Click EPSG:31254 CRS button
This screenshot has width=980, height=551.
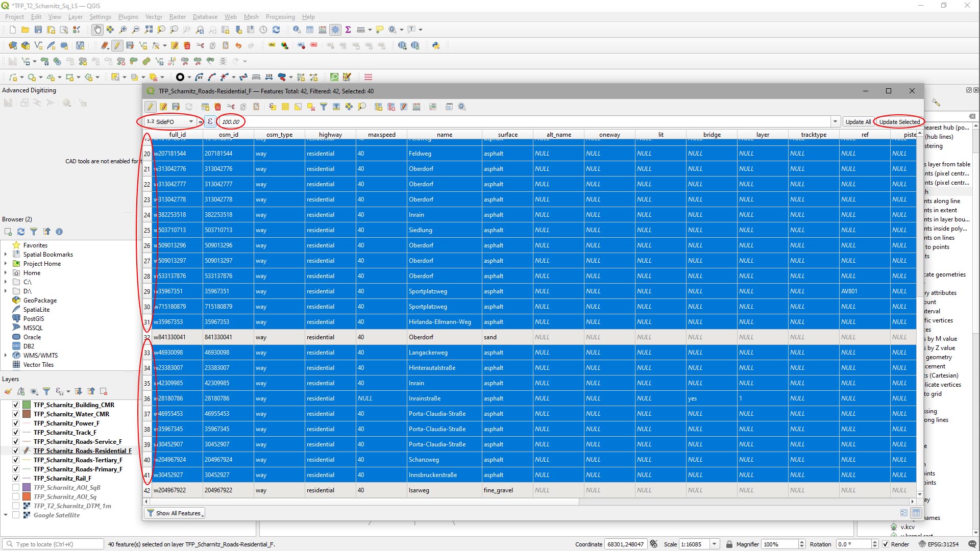pos(939,544)
